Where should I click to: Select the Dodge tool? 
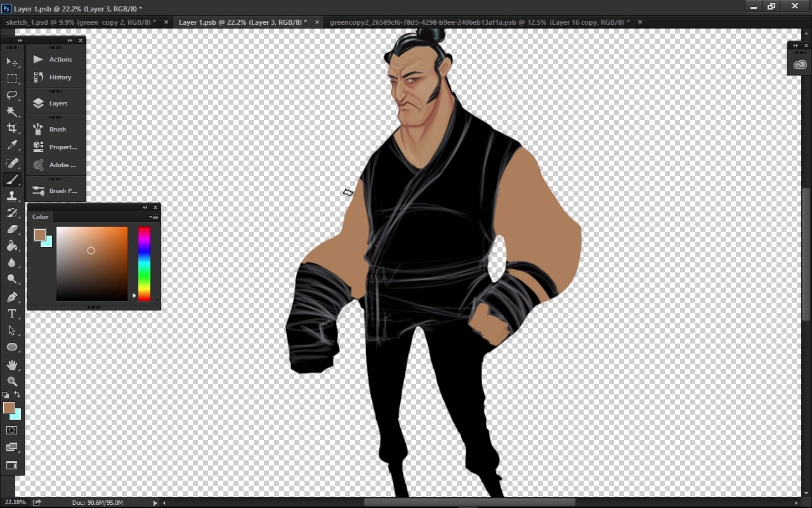coord(12,279)
